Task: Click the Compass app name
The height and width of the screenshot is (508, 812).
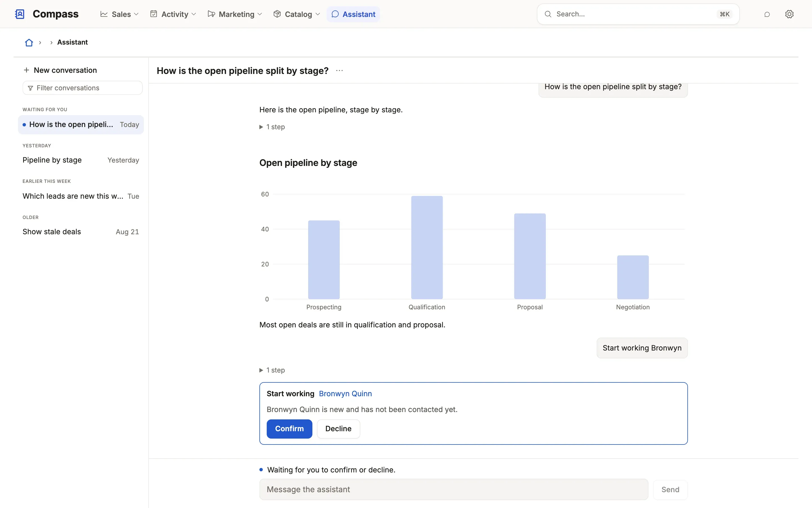Action: tap(55, 14)
